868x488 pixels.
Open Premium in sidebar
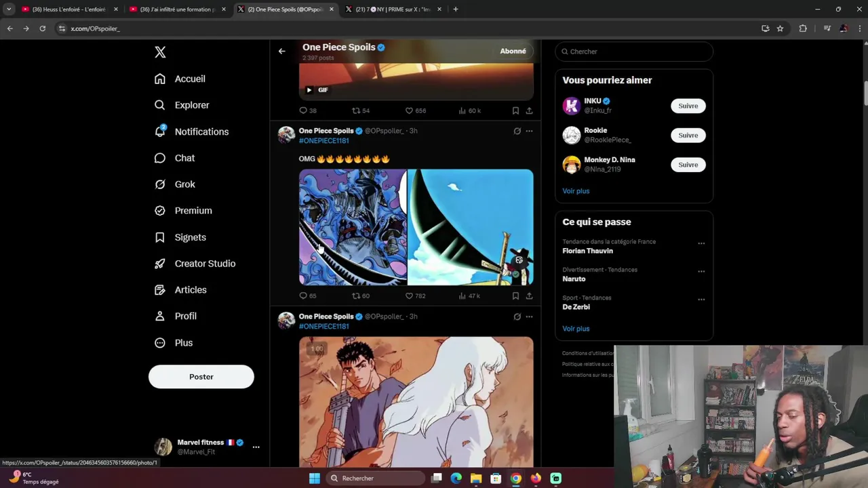(183, 211)
